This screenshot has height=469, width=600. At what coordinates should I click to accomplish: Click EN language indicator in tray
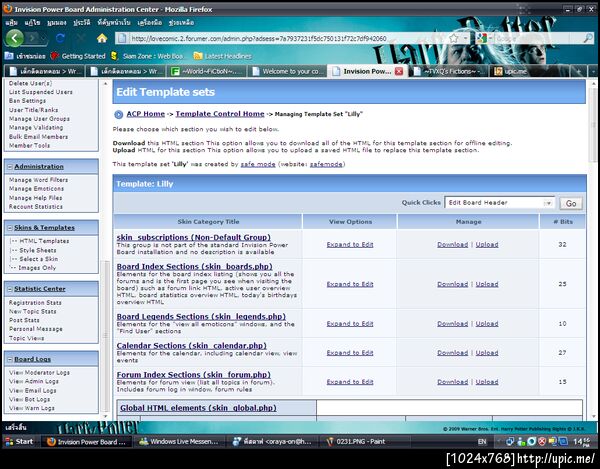[482, 441]
